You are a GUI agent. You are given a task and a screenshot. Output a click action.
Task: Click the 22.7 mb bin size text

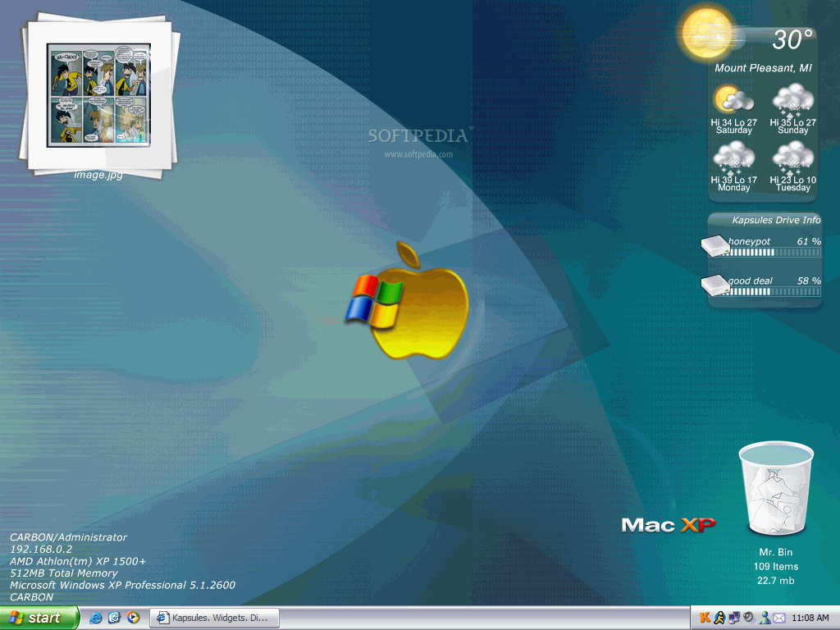[x=776, y=581]
